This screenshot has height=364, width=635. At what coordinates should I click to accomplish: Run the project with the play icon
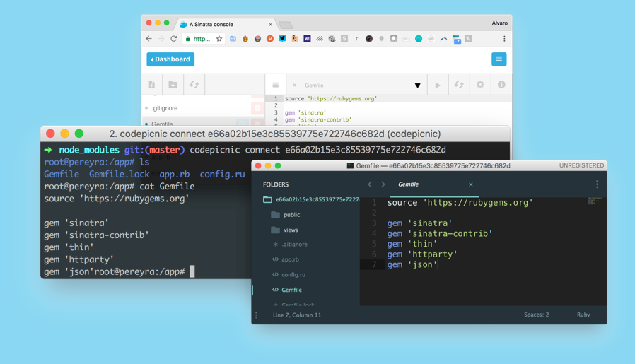click(x=438, y=85)
